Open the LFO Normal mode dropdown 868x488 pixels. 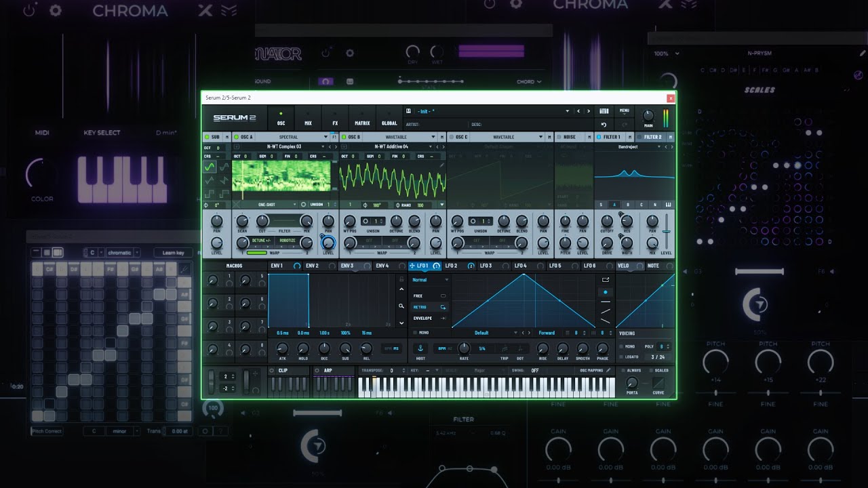430,280
